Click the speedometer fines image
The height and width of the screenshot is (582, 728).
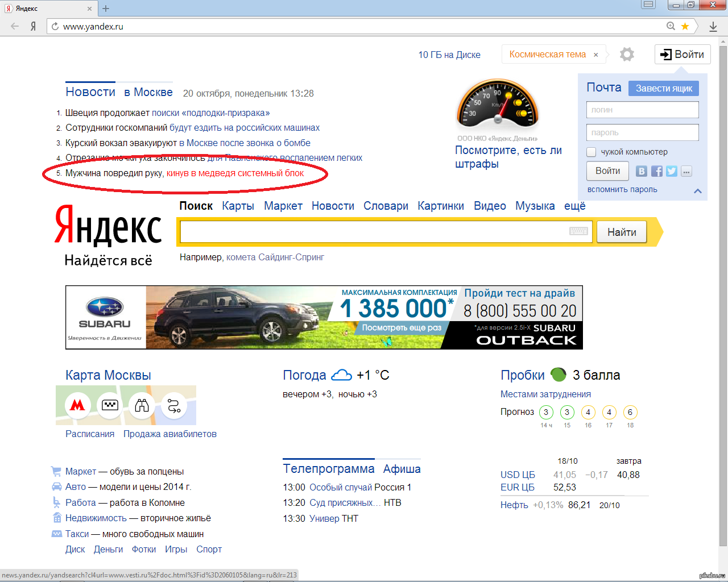coord(498,104)
